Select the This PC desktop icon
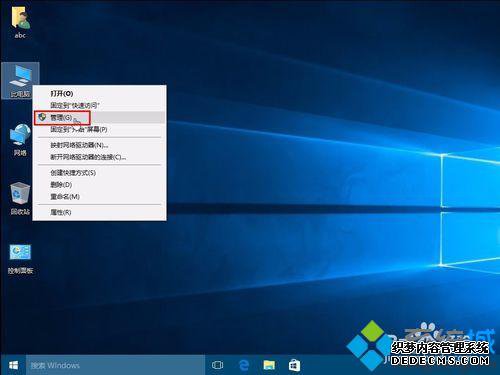The image size is (500, 375). click(20, 81)
